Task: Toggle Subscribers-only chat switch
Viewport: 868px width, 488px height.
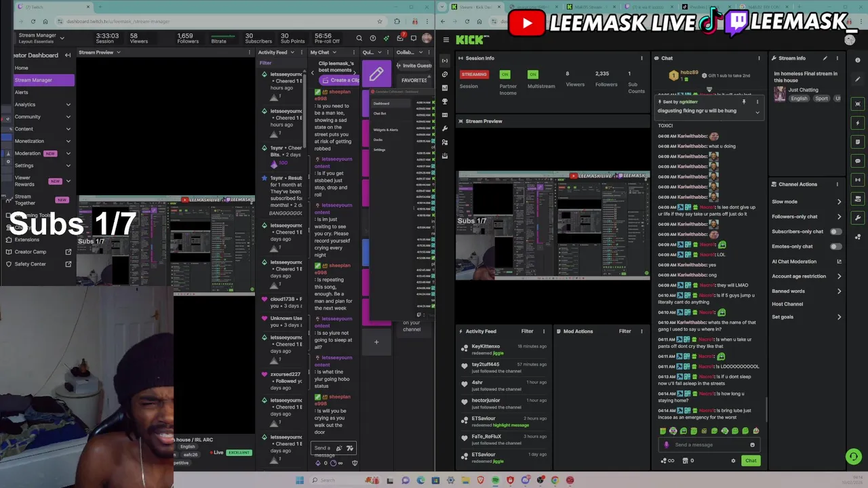Action: (835, 232)
